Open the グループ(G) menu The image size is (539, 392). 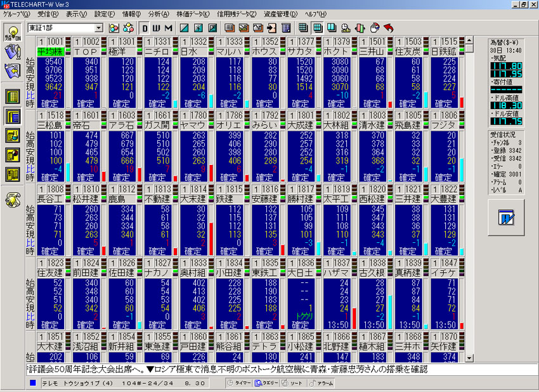[16, 14]
